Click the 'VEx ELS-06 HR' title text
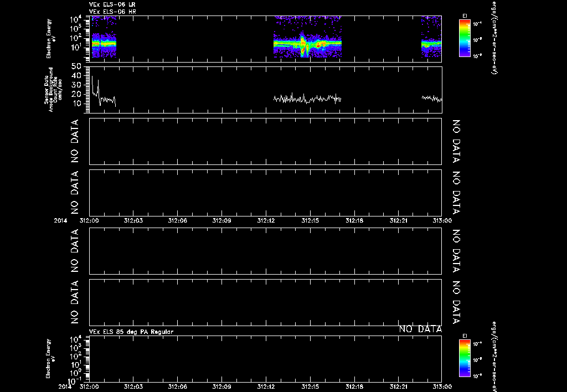Viewport: 567px width, 392px height. coord(112,12)
